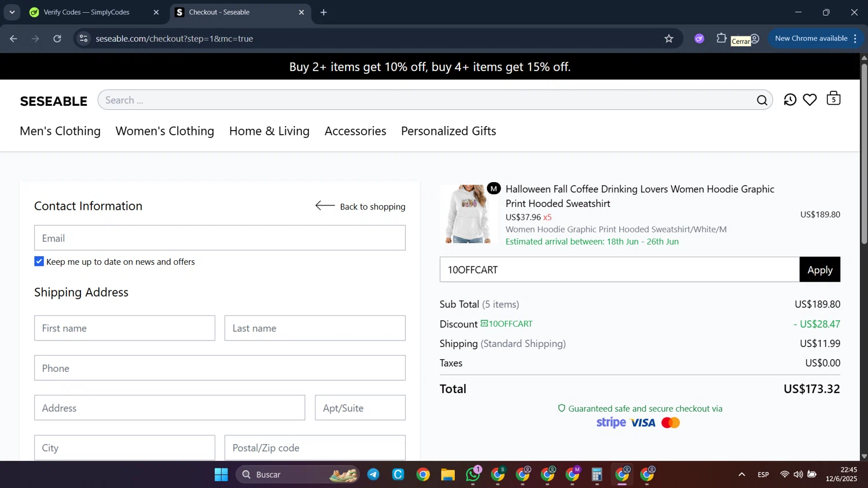Click the taskbar Buscar search box
The image size is (868, 488).
[x=297, y=475]
